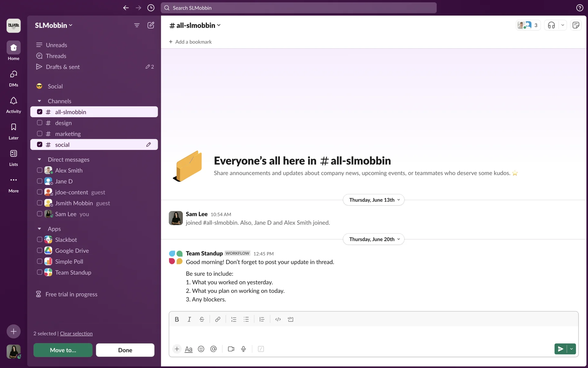The height and width of the screenshot is (368, 588).
Task: Open the canvas icon in channel header
Action: pyautogui.click(x=576, y=25)
